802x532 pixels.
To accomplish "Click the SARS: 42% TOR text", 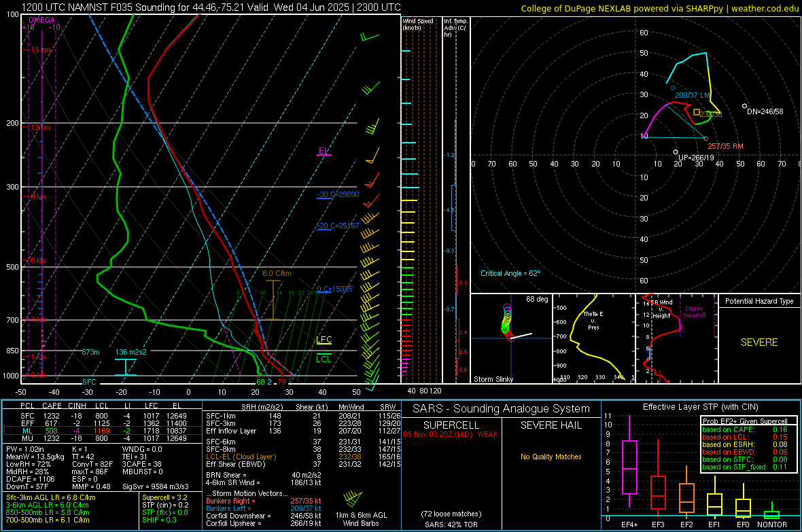I will (451, 525).
